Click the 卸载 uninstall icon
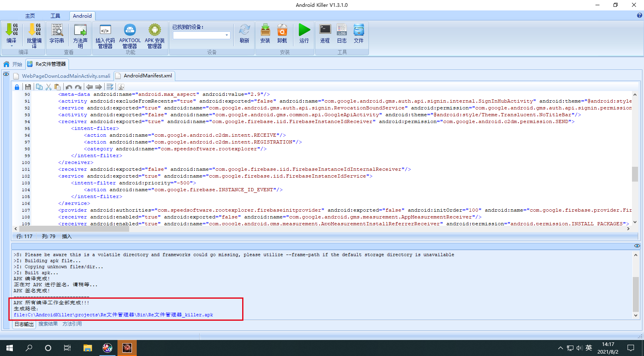 click(x=282, y=30)
